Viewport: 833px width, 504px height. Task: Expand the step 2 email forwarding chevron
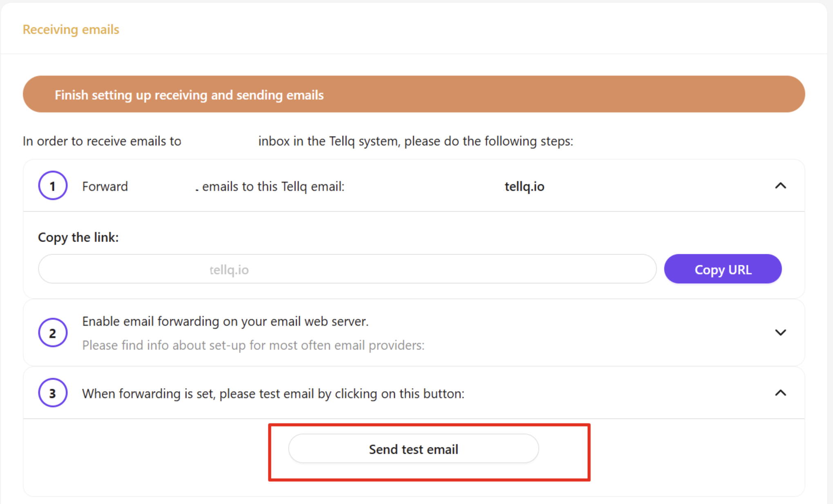pos(780,333)
